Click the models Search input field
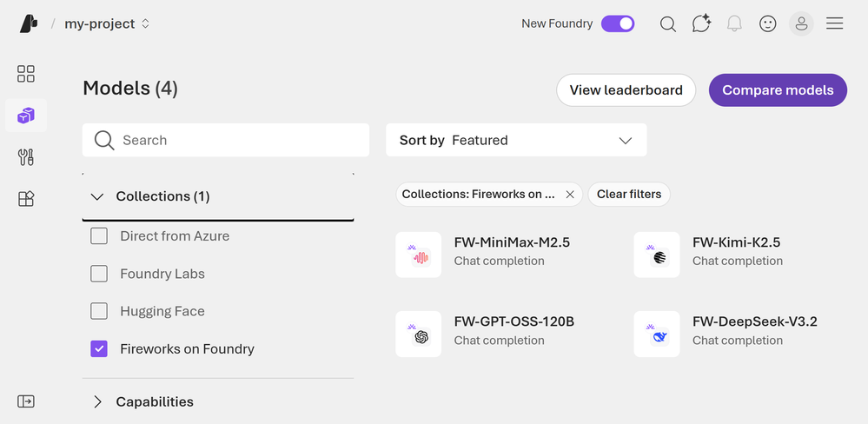The height and width of the screenshot is (424, 868). pyautogui.click(x=235, y=141)
